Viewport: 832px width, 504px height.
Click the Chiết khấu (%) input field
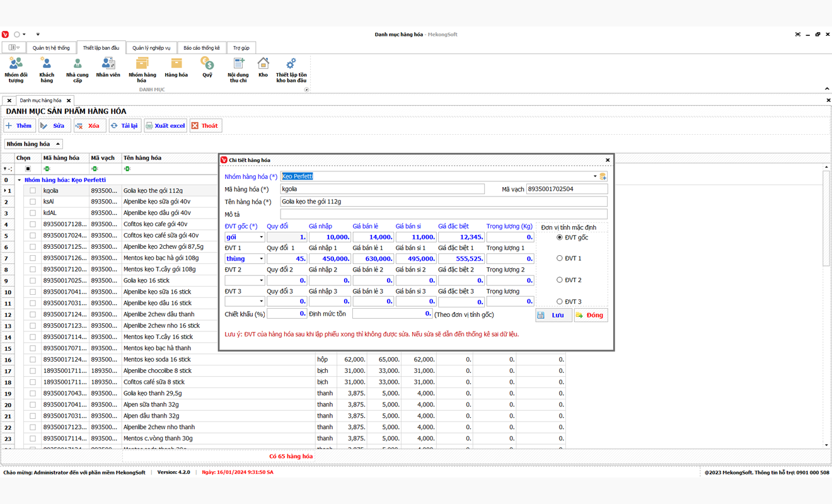pyautogui.click(x=287, y=314)
